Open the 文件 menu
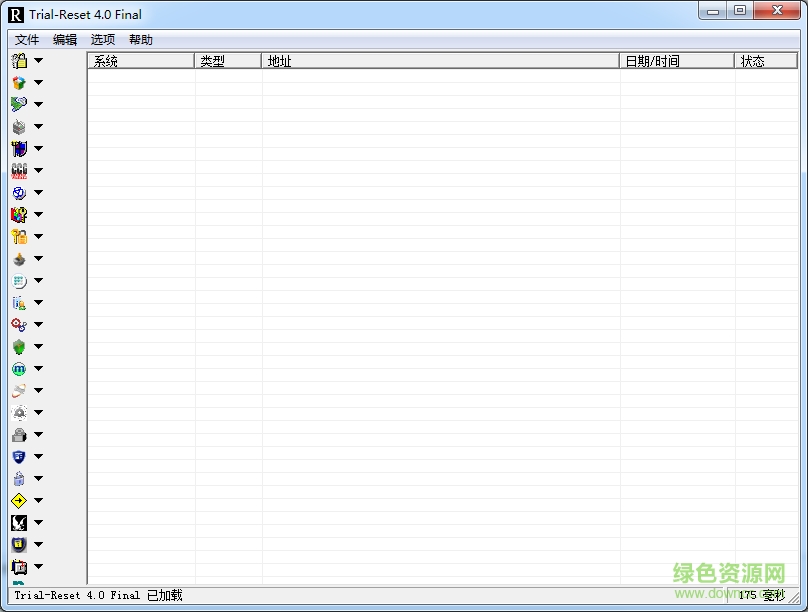808x612 pixels. (x=25, y=39)
